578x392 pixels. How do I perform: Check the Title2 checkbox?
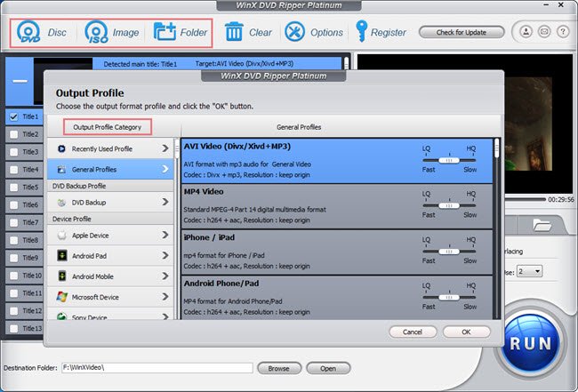click(13, 134)
